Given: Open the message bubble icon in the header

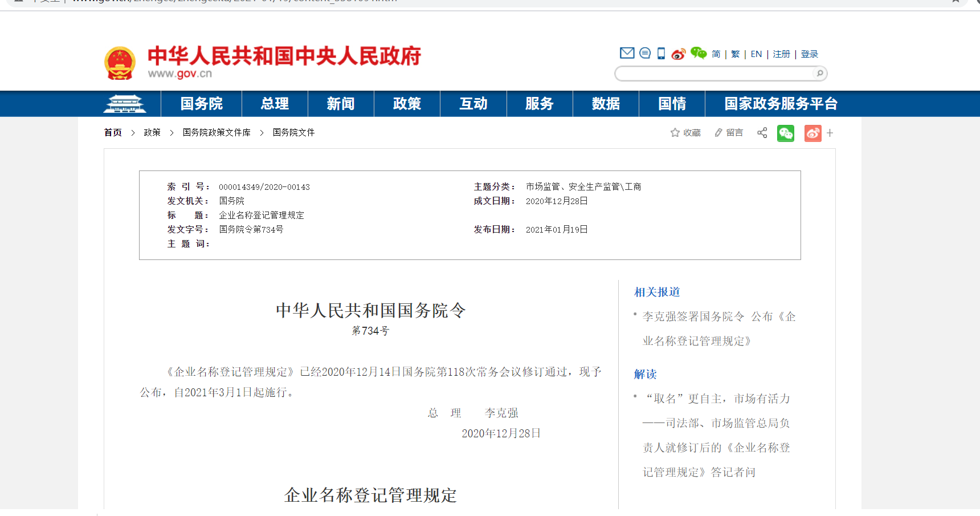Looking at the screenshot, I should (x=645, y=53).
